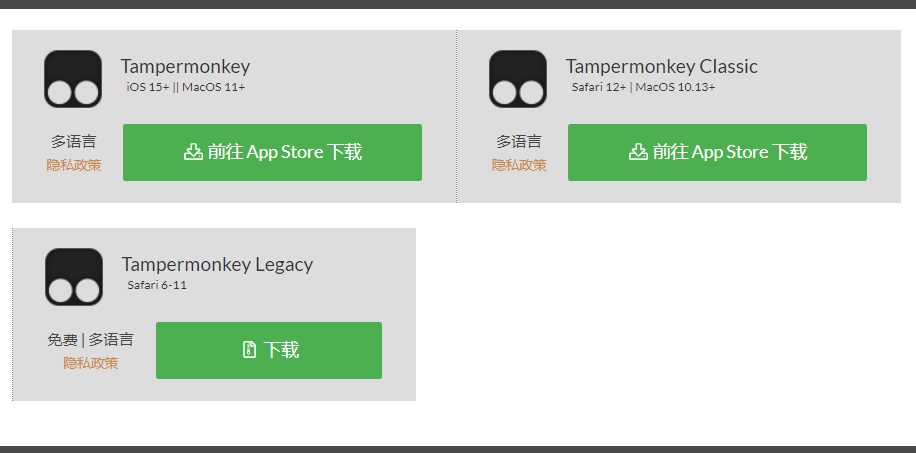This screenshot has width=916, height=453.
Task: Click the Tampermonkey app icon for iOS 15+
Action: point(73,79)
